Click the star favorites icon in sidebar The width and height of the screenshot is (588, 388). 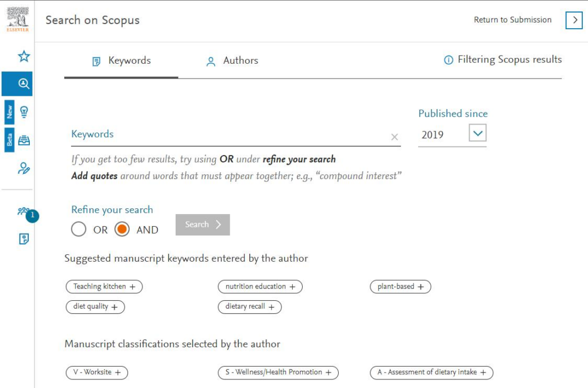(24, 56)
